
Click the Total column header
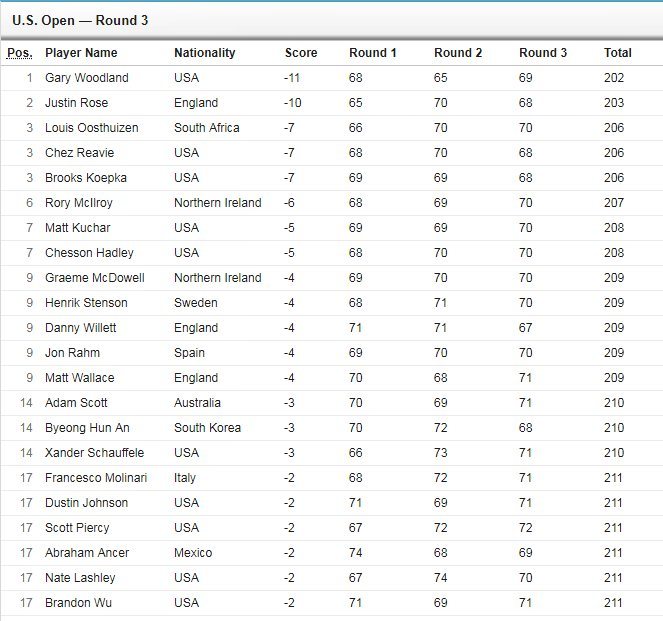[x=618, y=53]
